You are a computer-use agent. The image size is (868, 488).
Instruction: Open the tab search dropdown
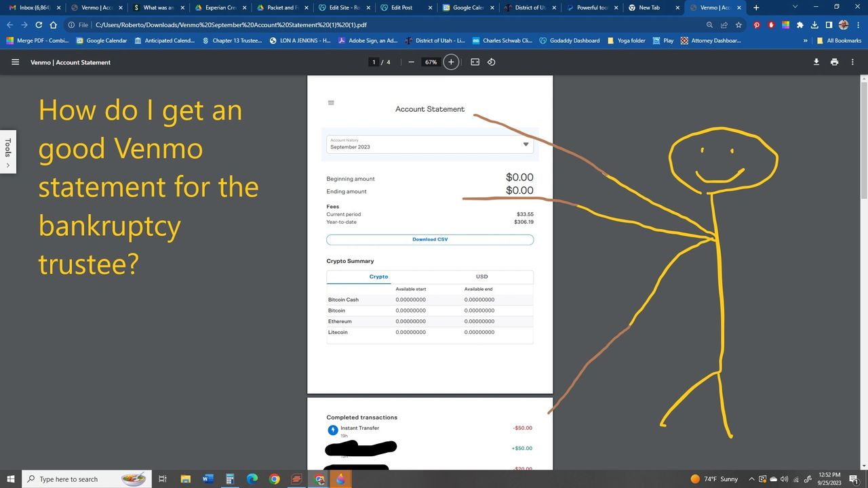(x=795, y=7)
